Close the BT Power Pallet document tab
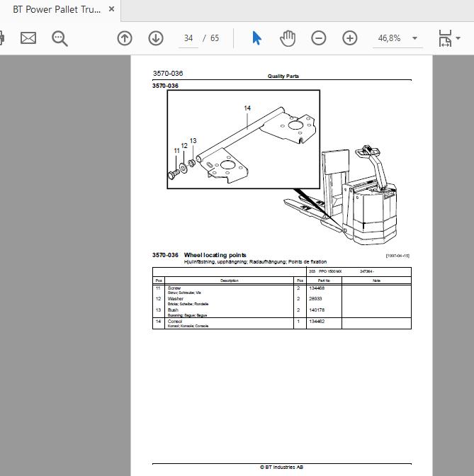Image resolution: width=474 pixels, height=476 pixels. 111,9
